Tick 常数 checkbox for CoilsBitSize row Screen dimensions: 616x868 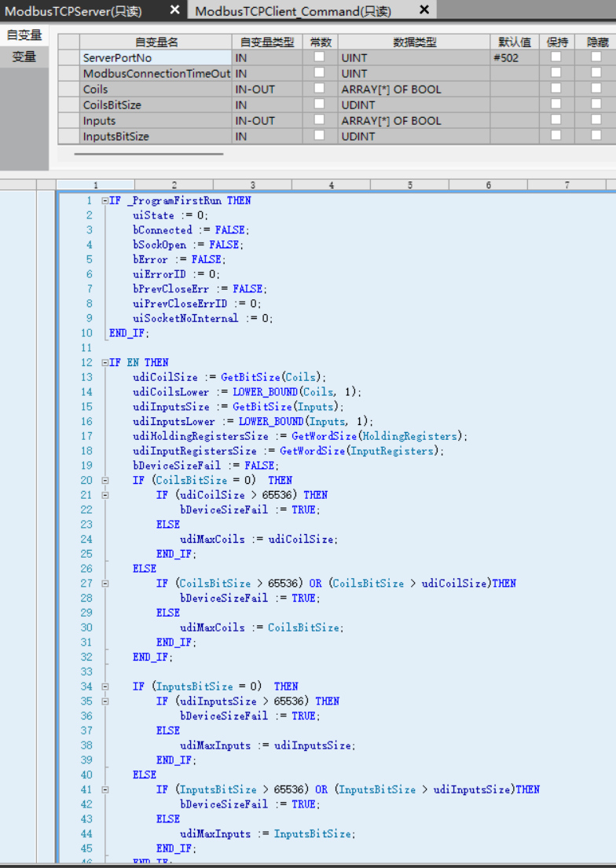pos(319,104)
